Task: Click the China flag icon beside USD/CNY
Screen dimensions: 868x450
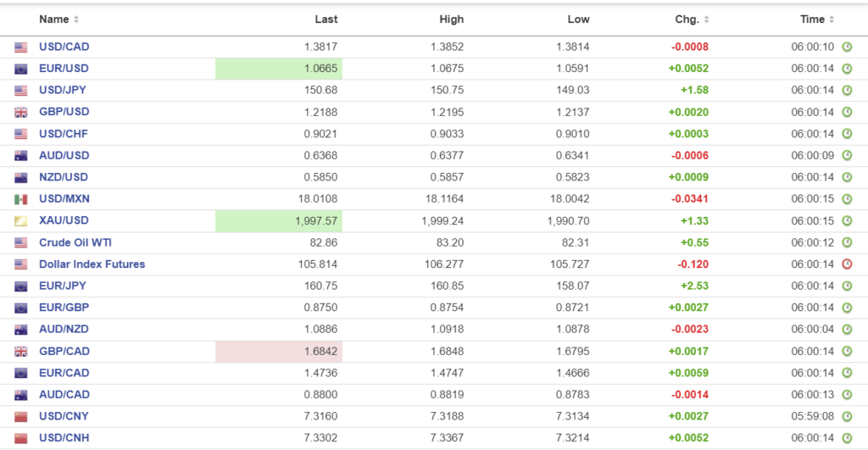Action: [x=21, y=416]
